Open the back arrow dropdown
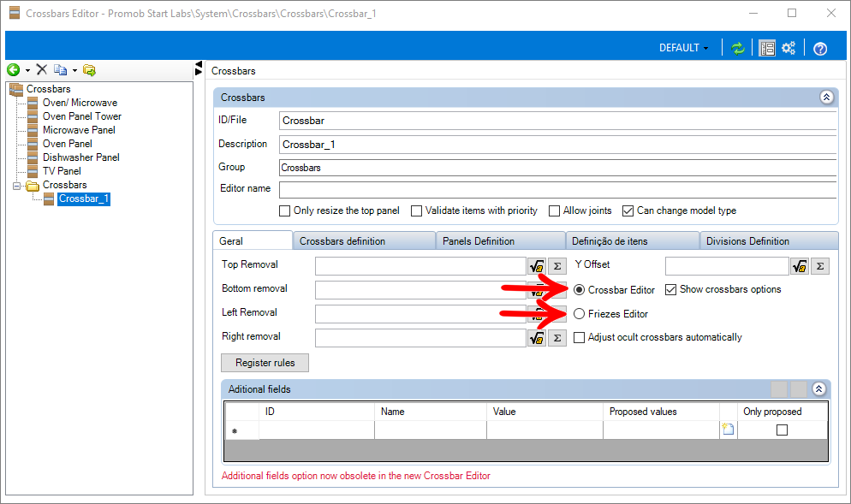 (27, 70)
